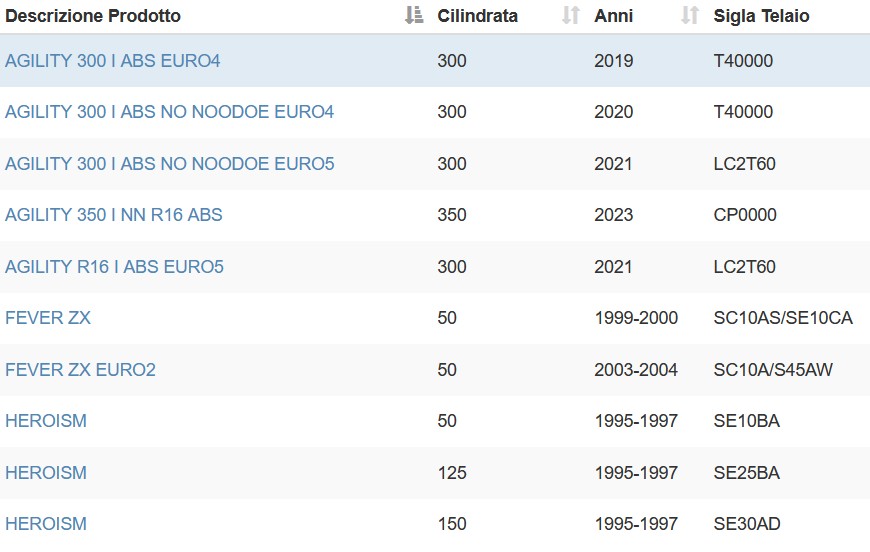Screen dimensions: 870x552
Task: Click the Descrizione Prodotto column header
Action: (93, 16)
